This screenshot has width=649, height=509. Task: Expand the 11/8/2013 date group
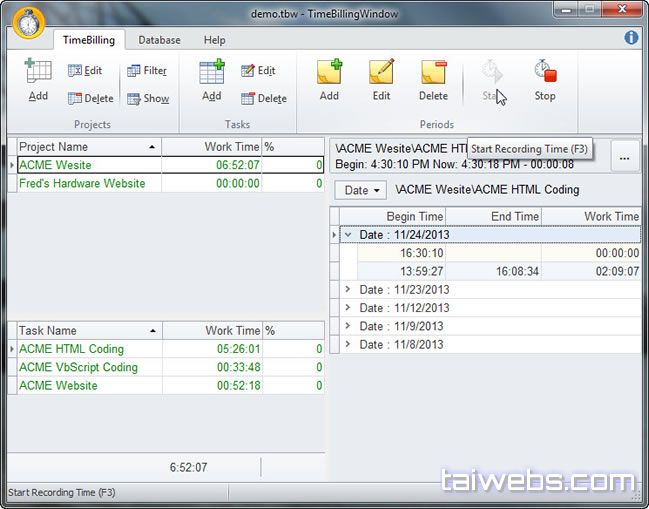coord(348,344)
